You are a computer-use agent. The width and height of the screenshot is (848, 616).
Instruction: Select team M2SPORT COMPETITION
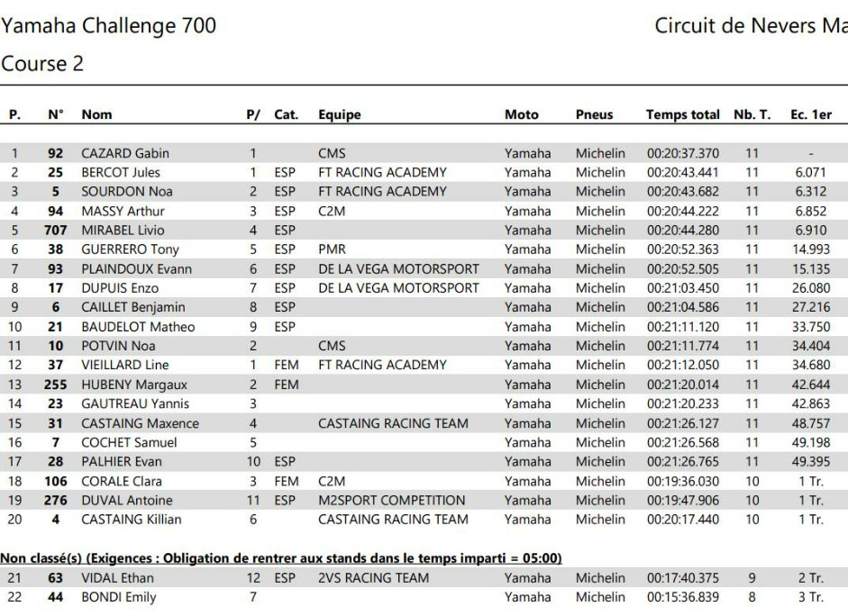(391, 500)
